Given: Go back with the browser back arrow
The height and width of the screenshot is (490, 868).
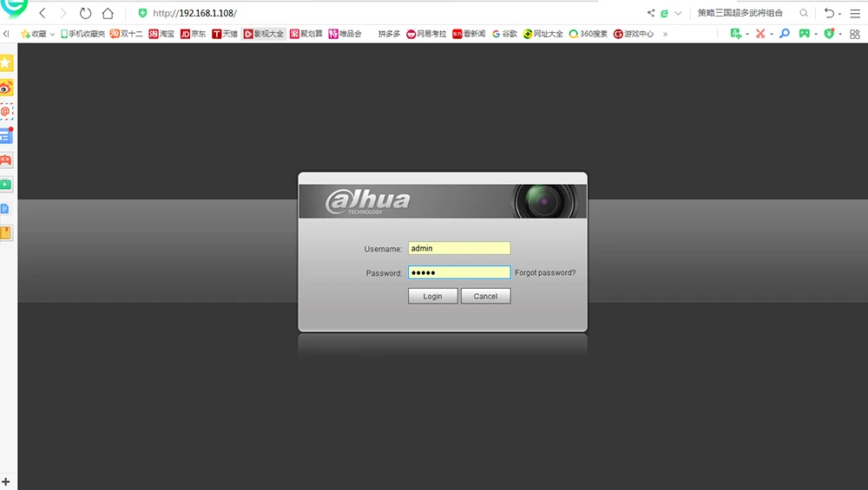Looking at the screenshot, I should pyautogui.click(x=43, y=13).
